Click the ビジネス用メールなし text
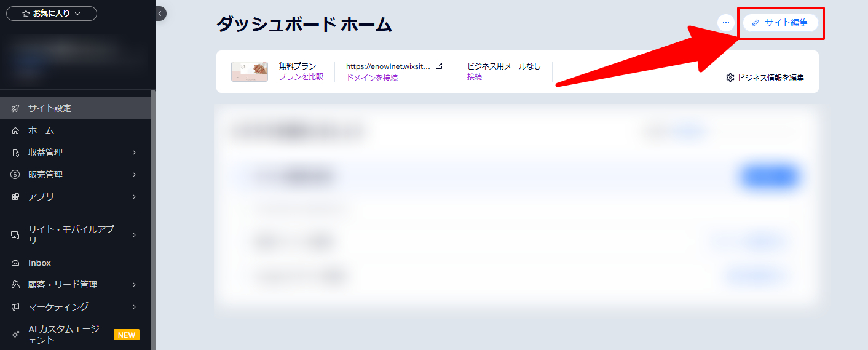The image size is (868, 350). [504, 66]
